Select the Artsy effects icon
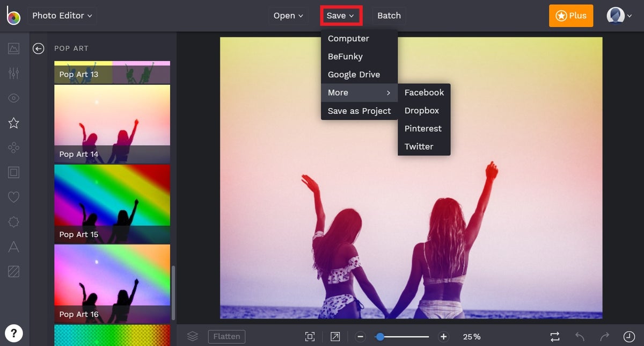Screen dimensions: 644x346 pos(13,147)
